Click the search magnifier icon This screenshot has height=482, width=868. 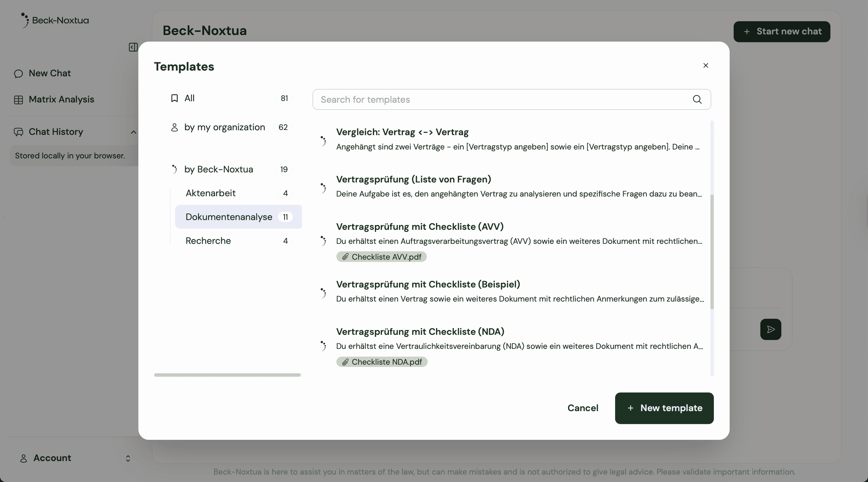pos(697,99)
